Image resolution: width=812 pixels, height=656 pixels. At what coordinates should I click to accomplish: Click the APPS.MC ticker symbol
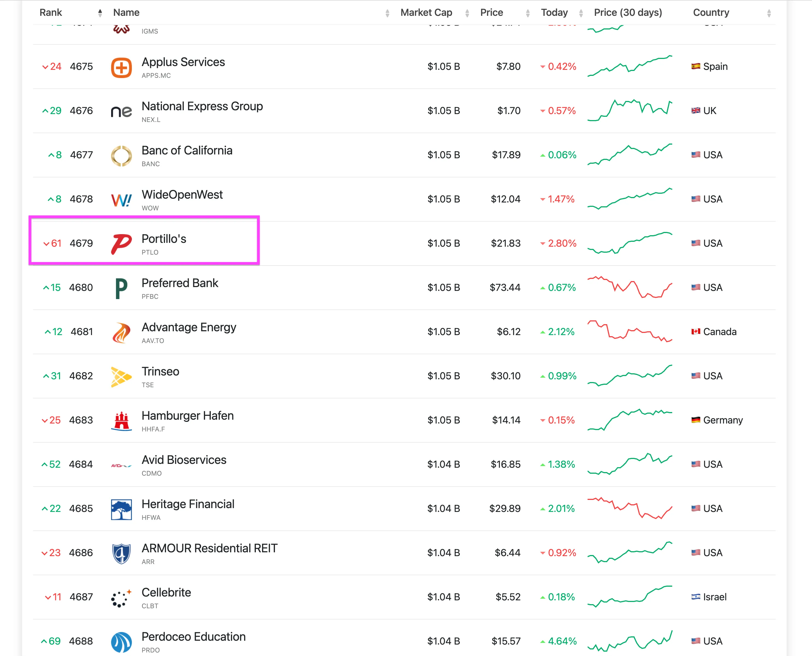coord(156,76)
